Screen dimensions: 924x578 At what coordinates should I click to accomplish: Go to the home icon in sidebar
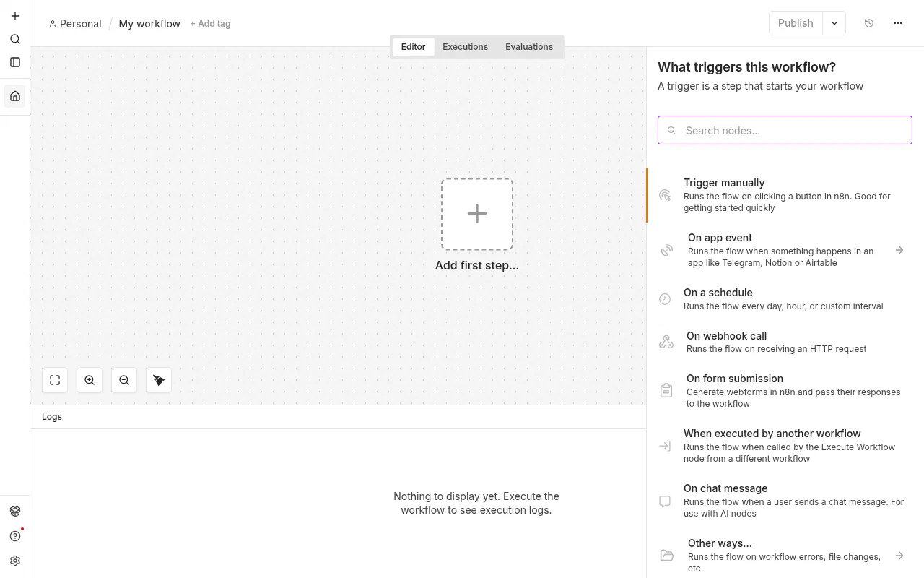tap(15, 96)
